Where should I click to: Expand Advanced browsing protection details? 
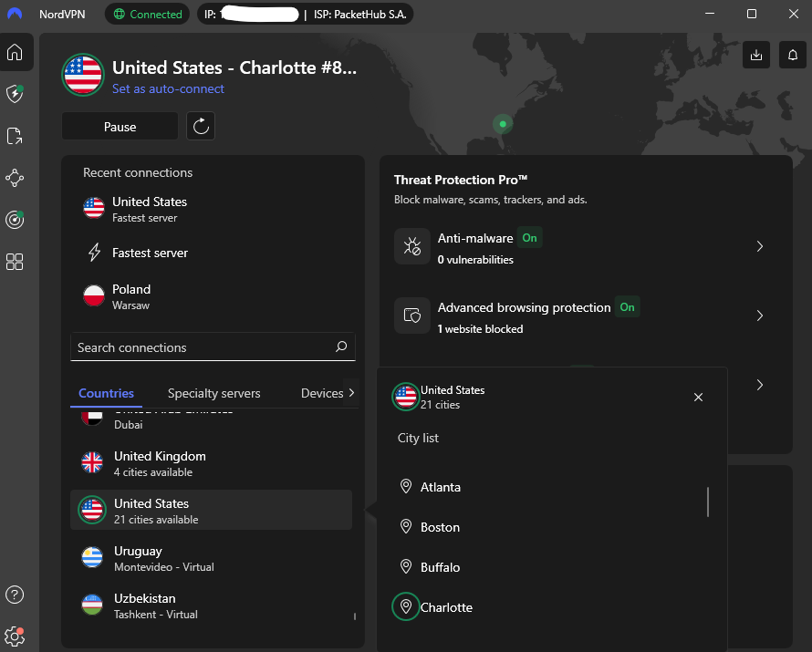[759, 315]
